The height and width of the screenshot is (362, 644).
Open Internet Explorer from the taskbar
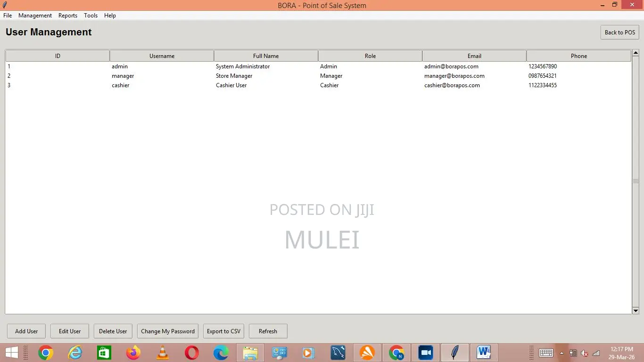pos(75,353)
